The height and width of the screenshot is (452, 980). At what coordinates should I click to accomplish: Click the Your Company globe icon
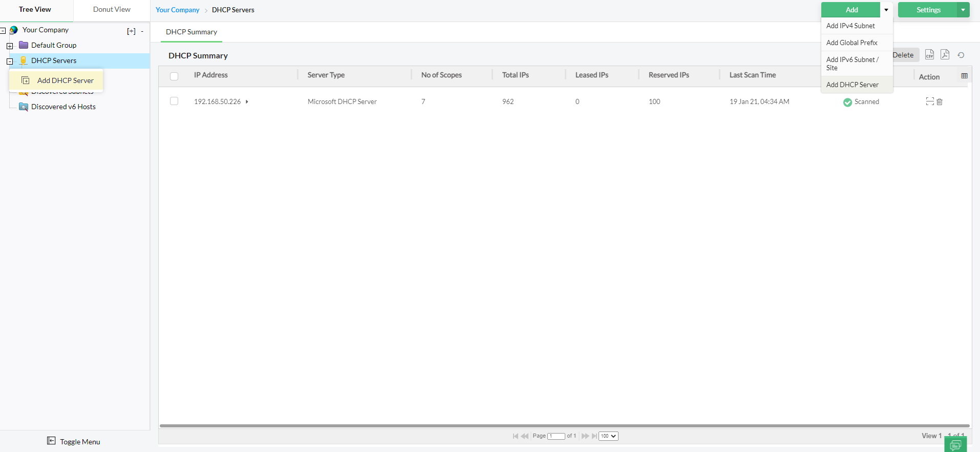[14, 30]
